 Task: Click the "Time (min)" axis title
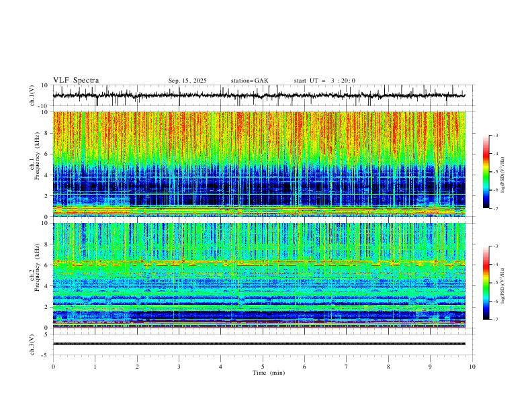[269, 373]
